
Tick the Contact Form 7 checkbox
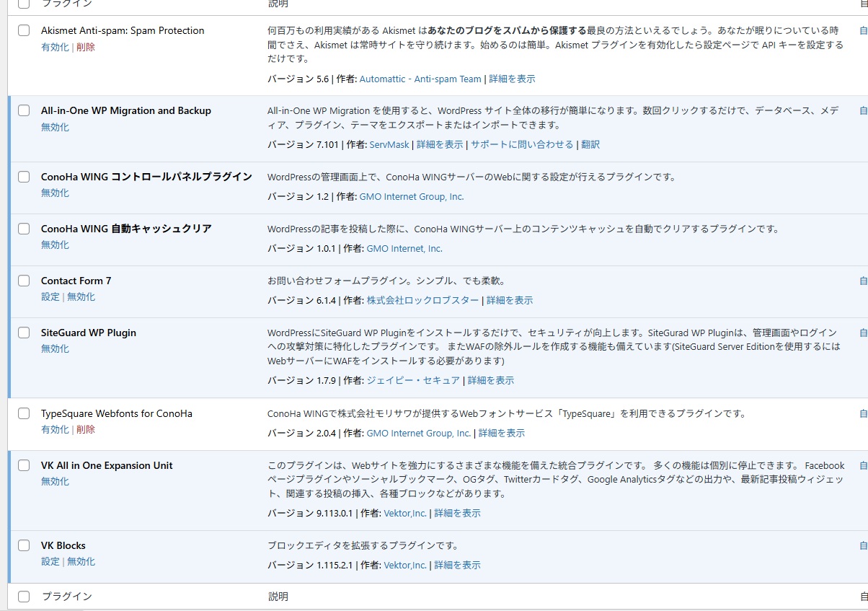click(x=24, y=281)
